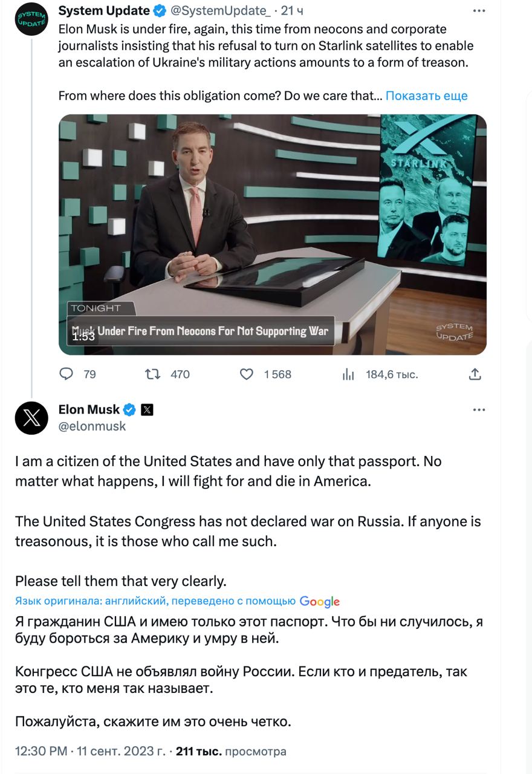Click the 'Elon Musk' display name
Viewport: 532px width, 774px height.
89,410
